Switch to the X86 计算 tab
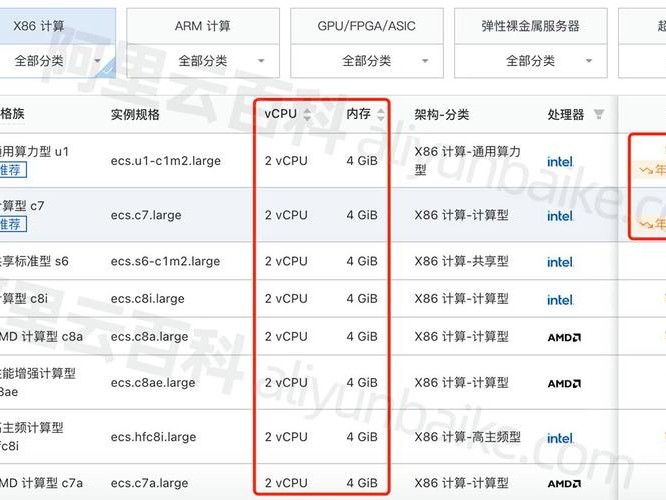666x500 pixels. [x=57, y=26]
